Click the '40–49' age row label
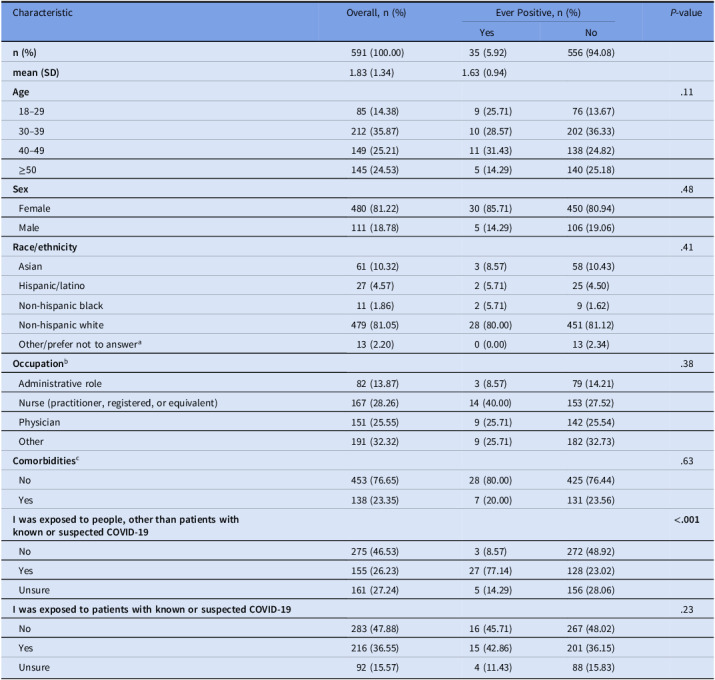 pyautogui.click(x=31, y=151)
